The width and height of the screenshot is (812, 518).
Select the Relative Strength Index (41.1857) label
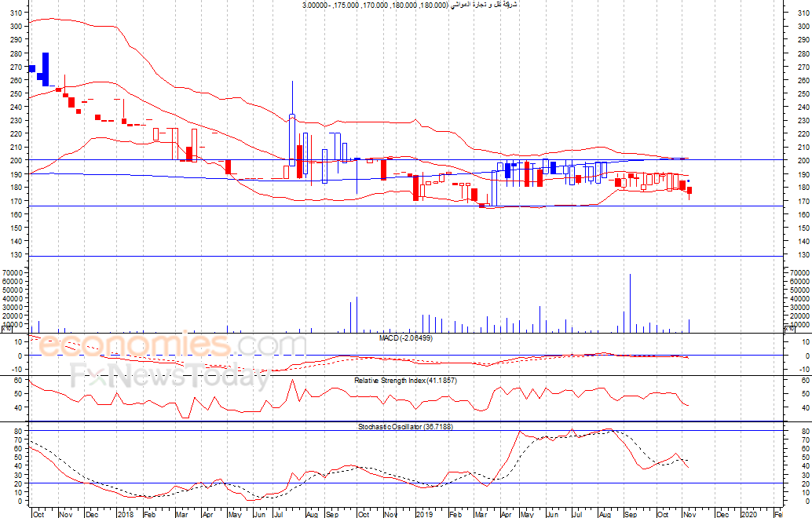click(x=405, y=381)
